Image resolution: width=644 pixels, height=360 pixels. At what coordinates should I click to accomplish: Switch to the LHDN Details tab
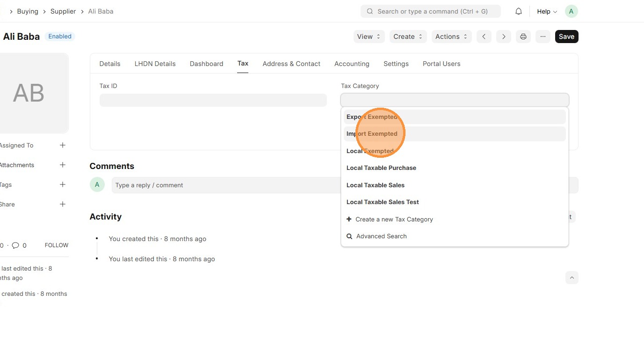[155, 64]
